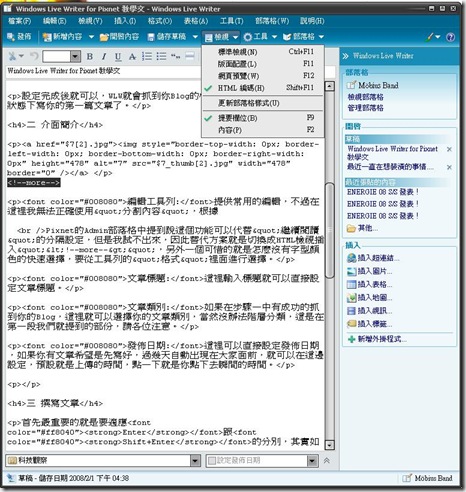This screenshot has height=492, width=466.
Task: Open the first ENERGIE 08 S/S 發表 recent post
Action: pos(383,192)
